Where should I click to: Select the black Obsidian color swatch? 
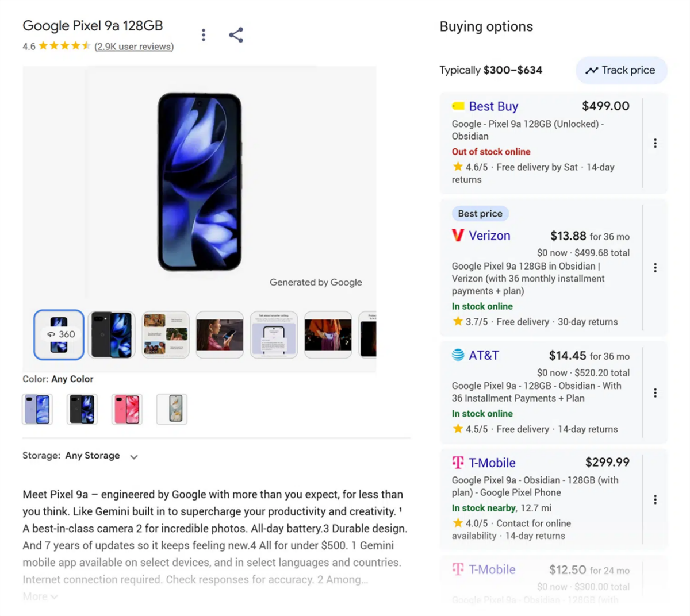pyautogui.click(x=82, y=409)
